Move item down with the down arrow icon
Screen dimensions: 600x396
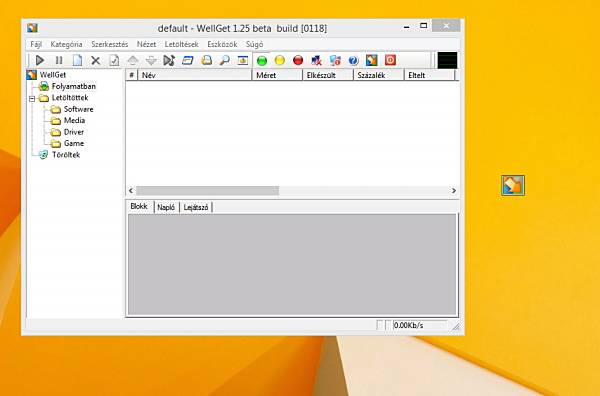click(x=151, y=60)
